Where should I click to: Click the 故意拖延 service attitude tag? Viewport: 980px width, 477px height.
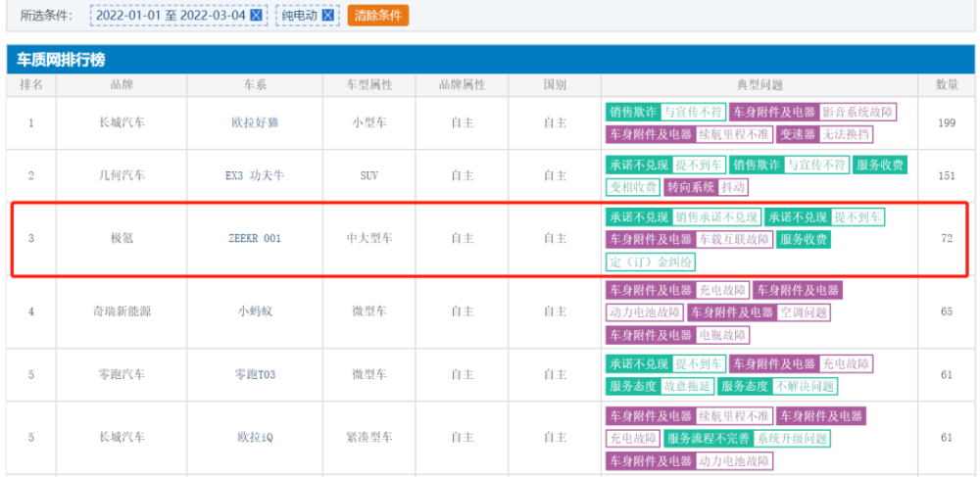[x=687, y=387]
